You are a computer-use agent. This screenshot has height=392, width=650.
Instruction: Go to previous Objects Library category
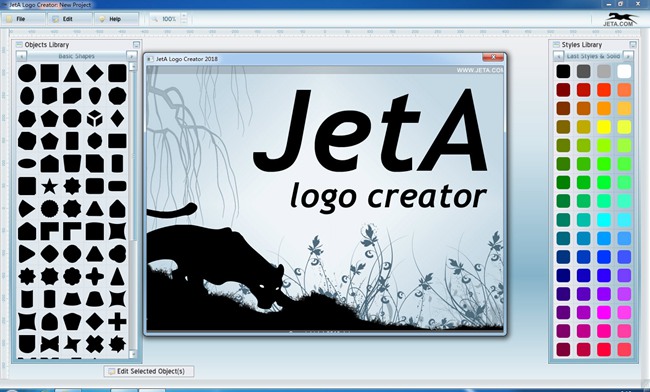(22, 56)
